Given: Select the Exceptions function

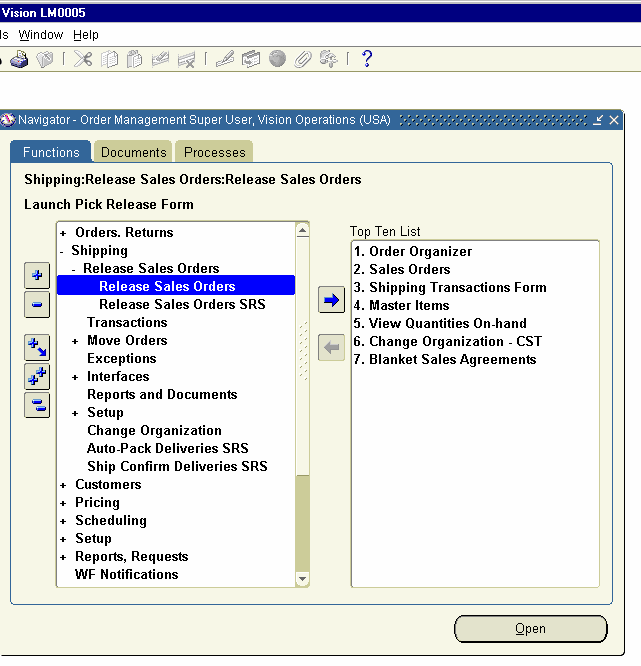Looking at the screenshot, I should [x=121, y=358].
